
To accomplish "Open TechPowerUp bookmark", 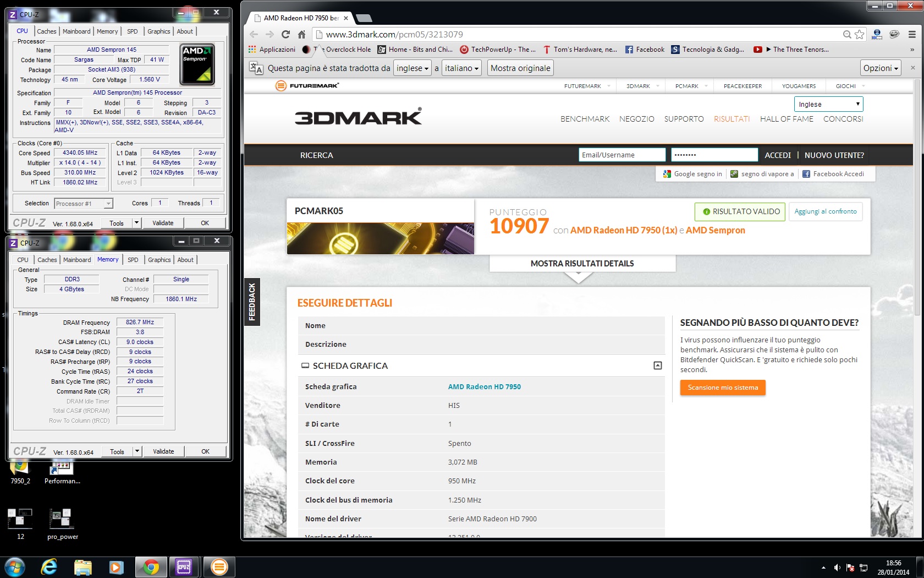I will coord(498,50).
